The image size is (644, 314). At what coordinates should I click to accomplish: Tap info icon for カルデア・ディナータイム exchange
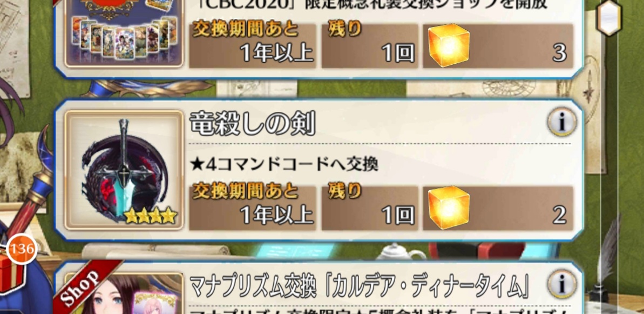click(562, 284)
